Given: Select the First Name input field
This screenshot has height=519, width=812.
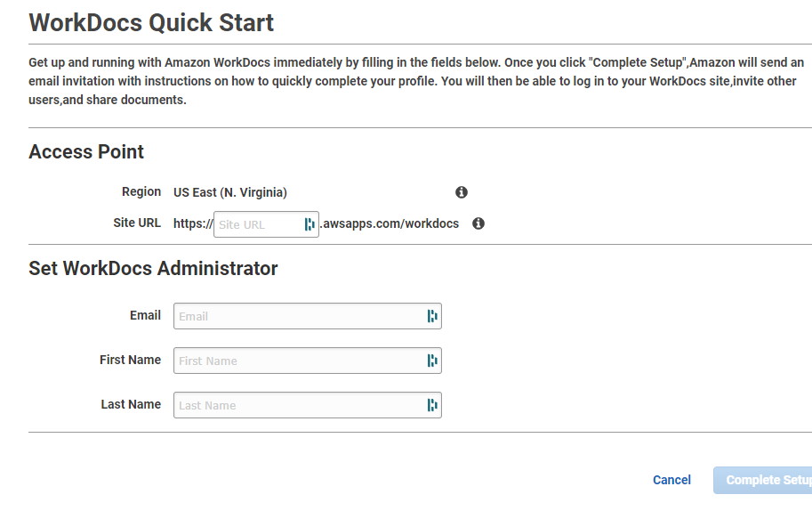Looking at the screenshot, I should (298, 361).
